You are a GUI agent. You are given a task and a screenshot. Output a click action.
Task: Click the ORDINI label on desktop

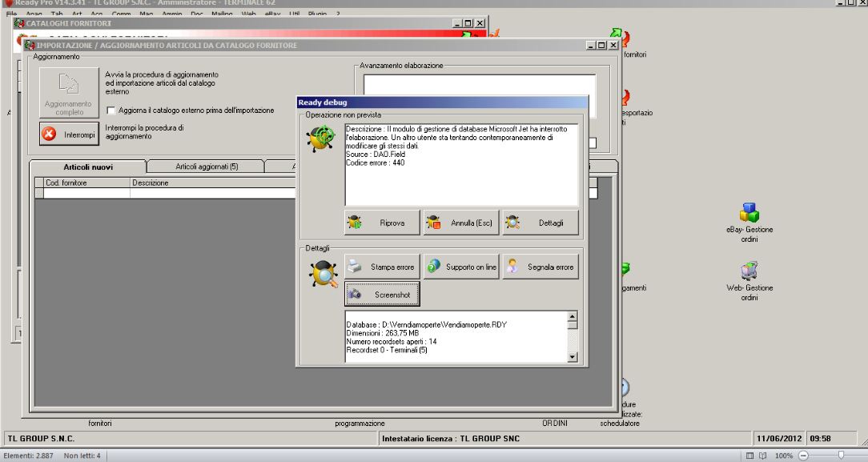click(x=555, y=424)
